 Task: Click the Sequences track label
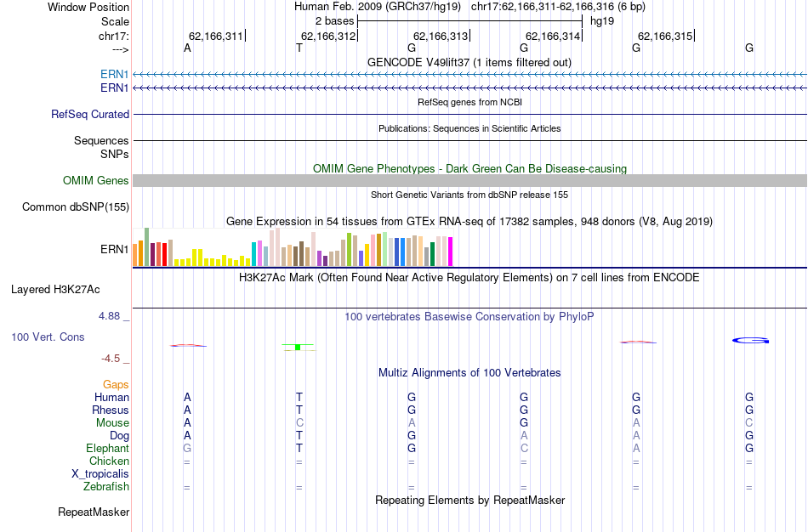click(x=101, y=140)
